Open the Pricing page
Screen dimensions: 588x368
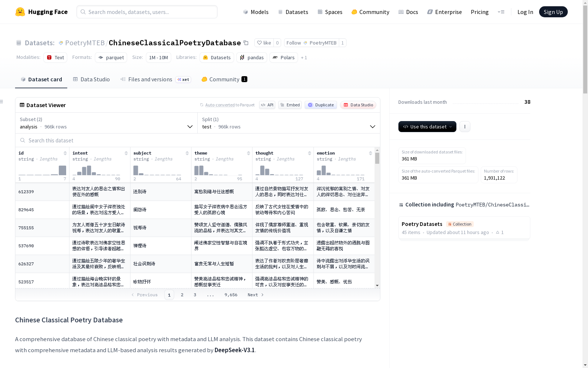[x=480, y=12]
